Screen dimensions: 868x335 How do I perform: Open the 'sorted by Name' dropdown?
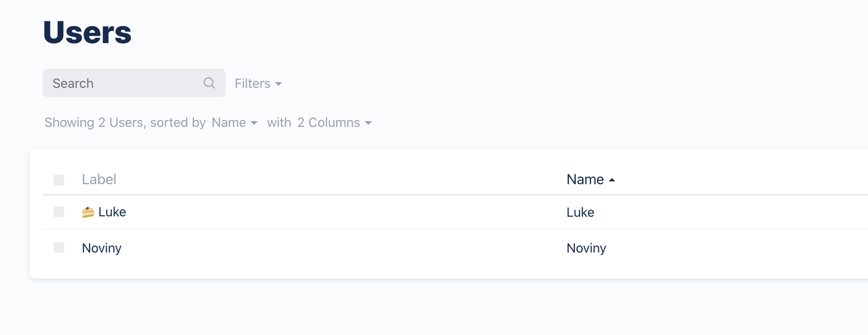229,123
